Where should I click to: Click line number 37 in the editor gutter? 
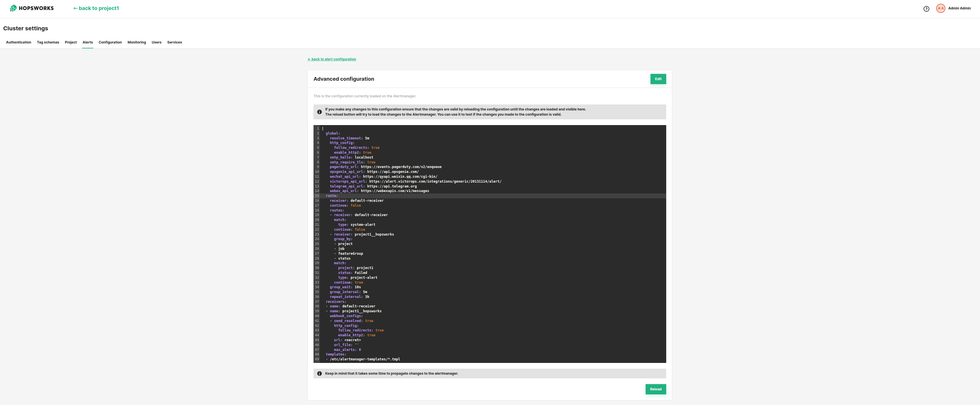[x=317, y=302]
